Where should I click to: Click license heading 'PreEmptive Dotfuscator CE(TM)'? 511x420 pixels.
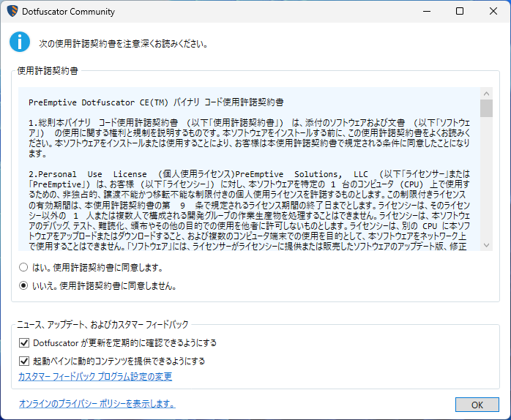(x=98, y=102)
